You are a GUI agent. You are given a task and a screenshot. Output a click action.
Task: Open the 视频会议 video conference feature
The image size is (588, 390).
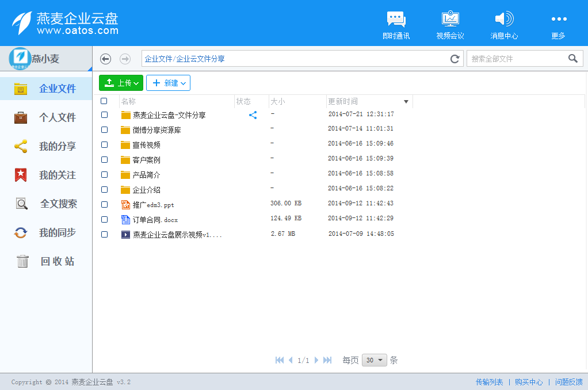(x=449, y=23)
